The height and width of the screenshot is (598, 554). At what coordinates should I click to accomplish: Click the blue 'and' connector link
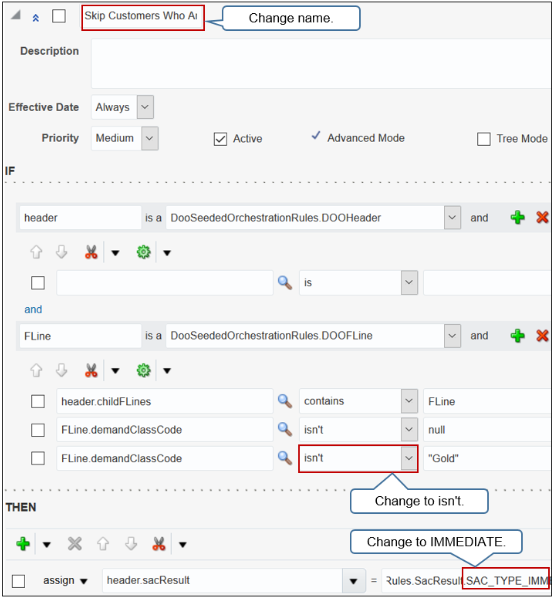pos(33,309)
